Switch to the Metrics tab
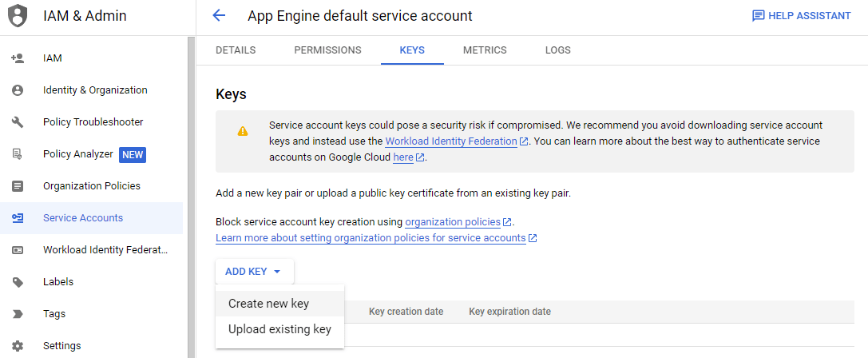This screenshot has height=358, width=868. (485, 50)
